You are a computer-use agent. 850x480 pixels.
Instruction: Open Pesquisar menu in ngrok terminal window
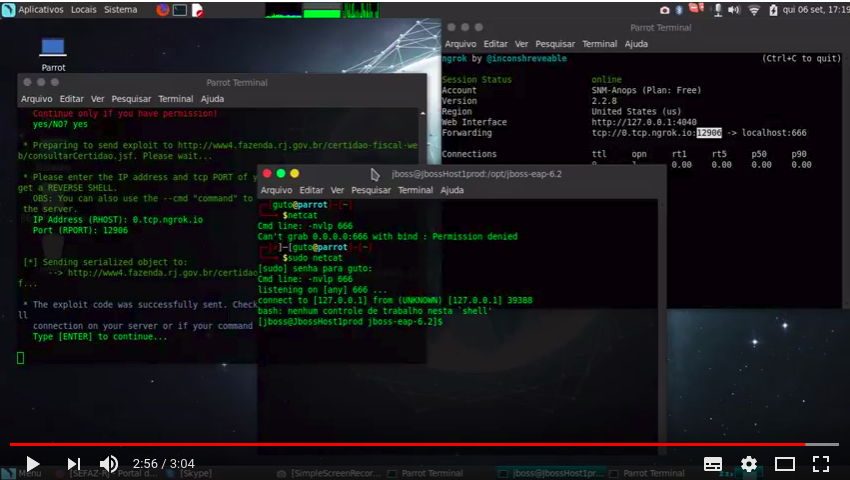coord(555,44)
